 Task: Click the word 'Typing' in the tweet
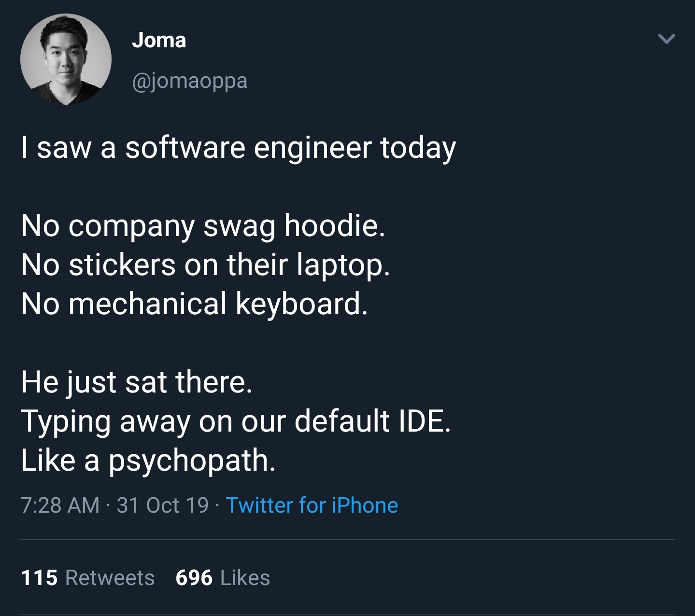click(x=66, y=422)
